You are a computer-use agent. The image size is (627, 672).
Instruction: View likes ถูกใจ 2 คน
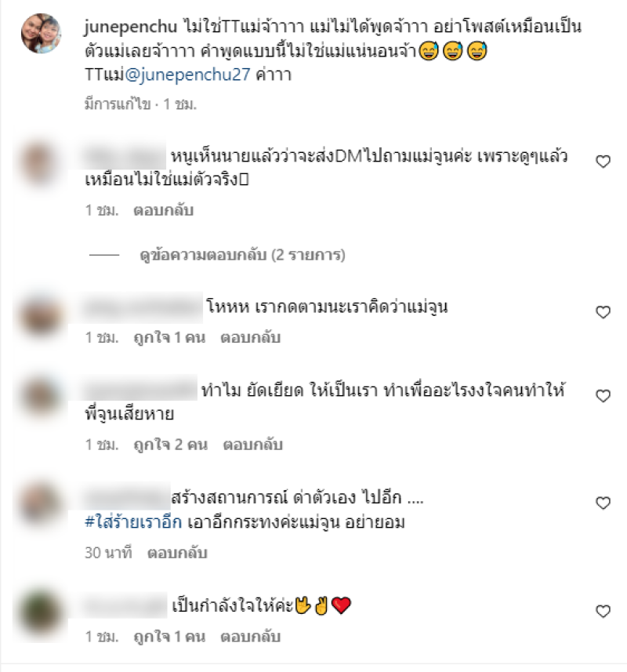[x=170, y=445]
